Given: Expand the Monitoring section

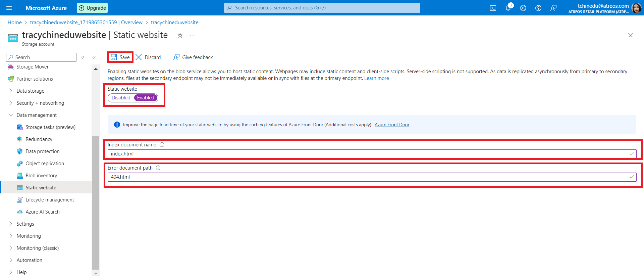Looking at the screenshot, I should [x=11, y=236].
